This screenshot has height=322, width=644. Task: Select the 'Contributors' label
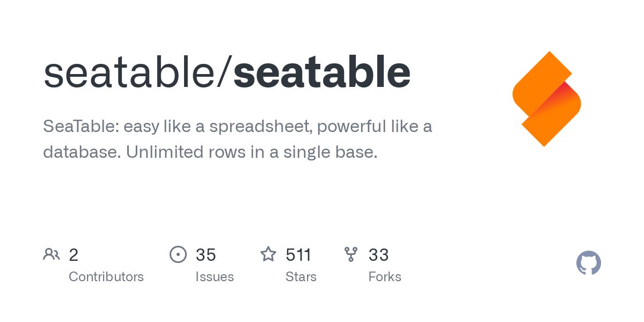coord(106,277)
